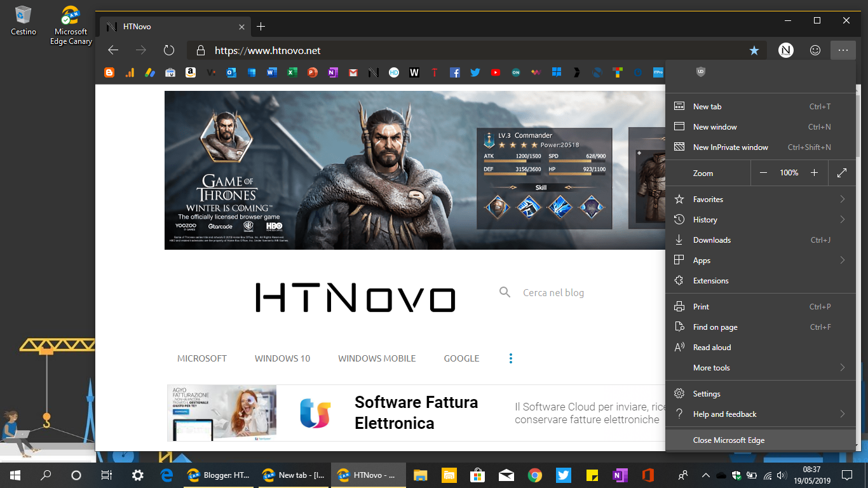Click the HTNovo site logo
The image size is (868, 488).
[356, 297]
